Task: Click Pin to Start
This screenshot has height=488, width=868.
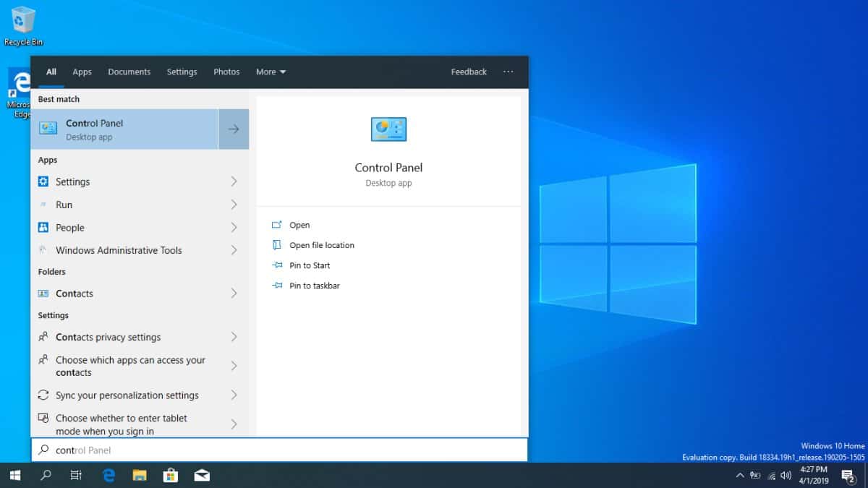Action: pyautogui.click(x=301, y=265)
